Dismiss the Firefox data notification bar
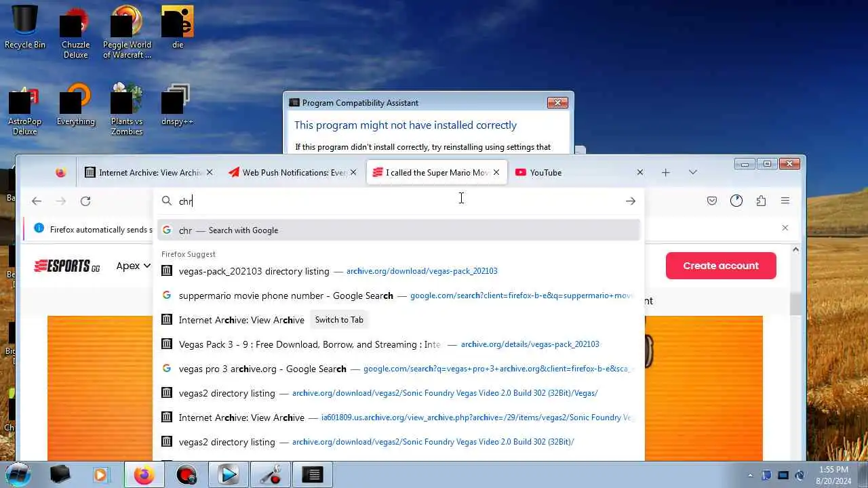Screen dimensions: 868x488 click(785, 228)
